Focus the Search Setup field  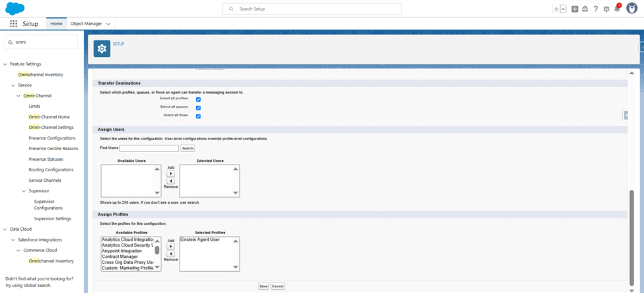point(312,9)
